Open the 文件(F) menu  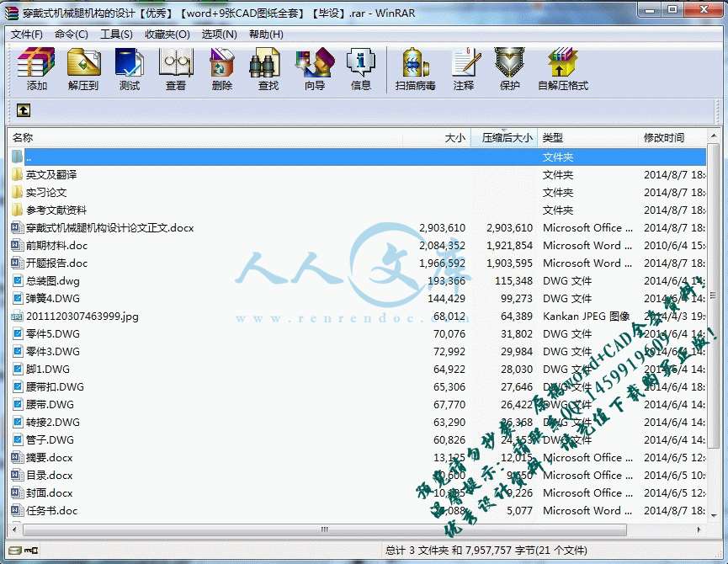tap(26, 35)
